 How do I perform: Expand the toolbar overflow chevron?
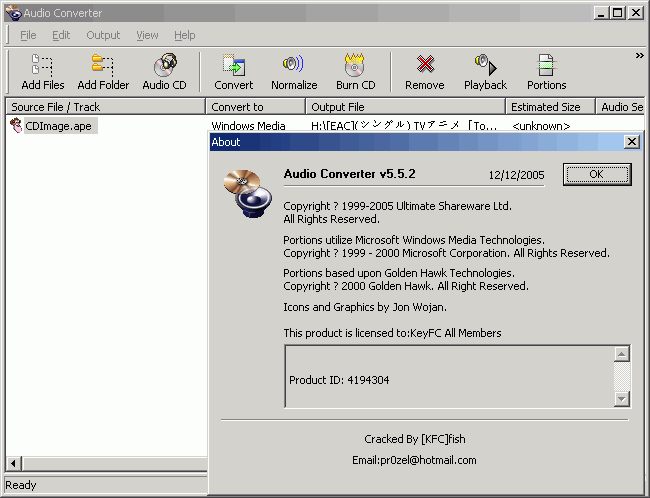pos(640,56)
